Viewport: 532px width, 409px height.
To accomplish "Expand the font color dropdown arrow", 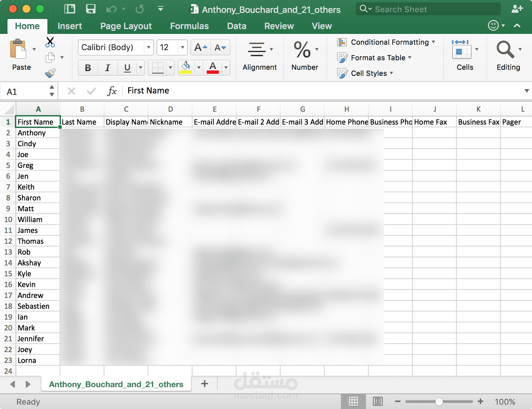I will [x=226, y=68].
